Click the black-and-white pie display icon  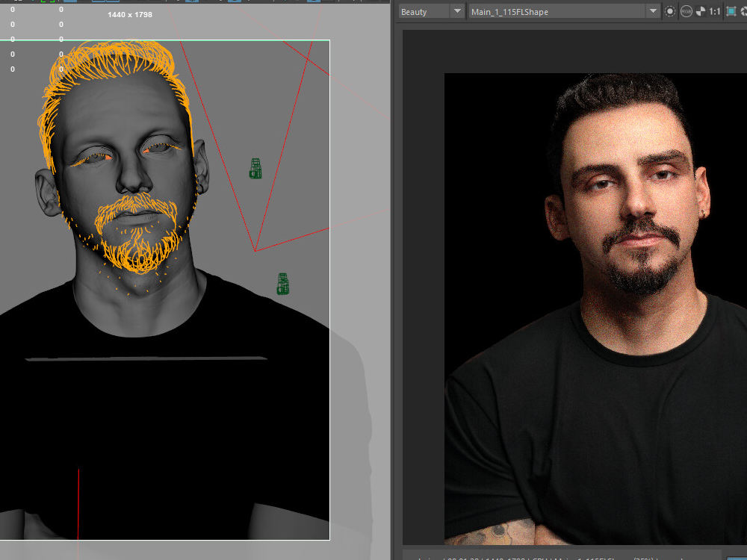coord(701,12)
